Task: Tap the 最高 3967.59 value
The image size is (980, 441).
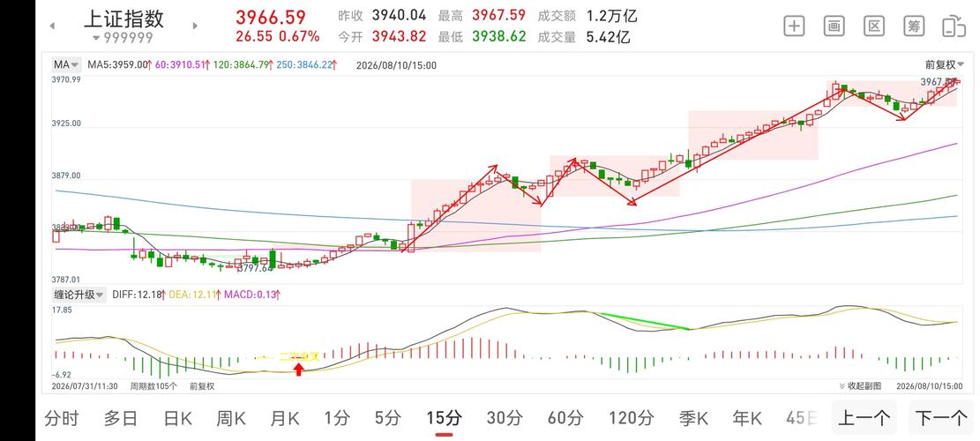Action: tap(498, 16)
